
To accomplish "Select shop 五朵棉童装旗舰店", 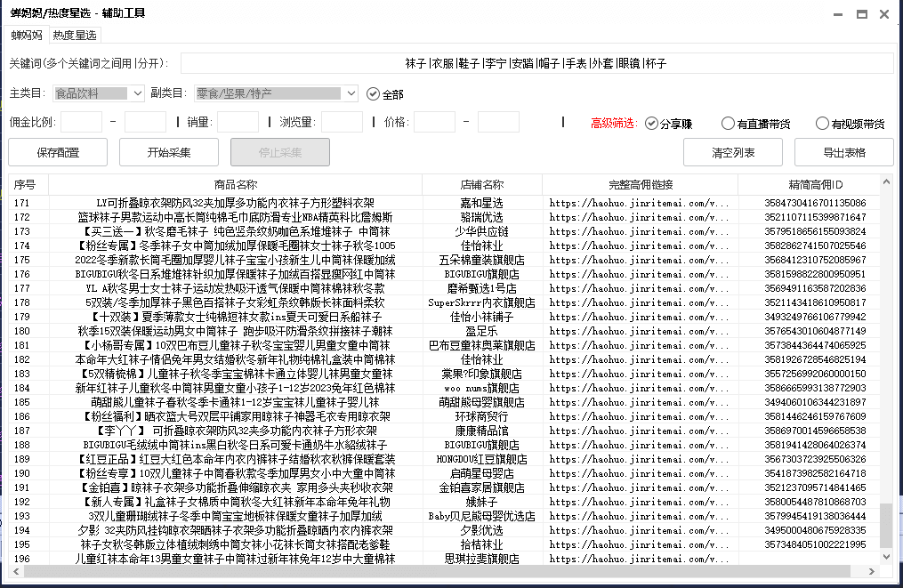I will [482, 260].
